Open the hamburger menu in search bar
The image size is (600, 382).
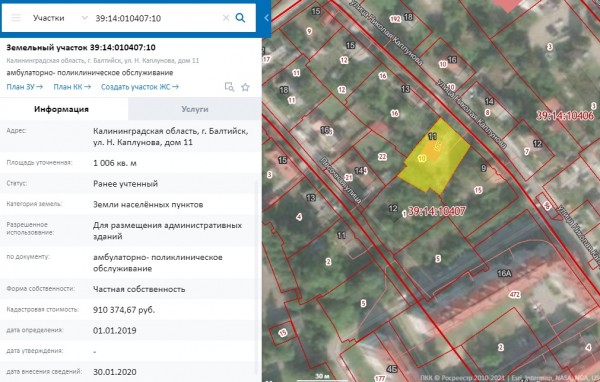[16, 18]
